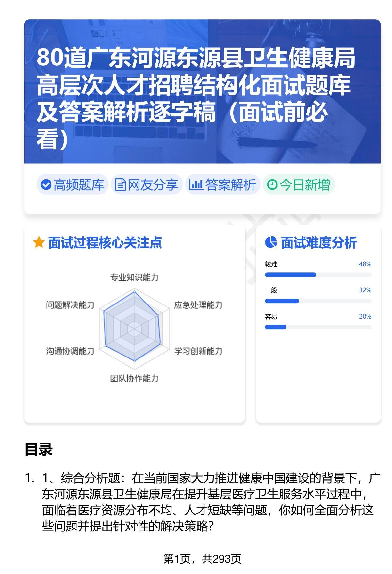Click the 专业知识能力 radar chart label
Viewport: 392px width, 574px height.
coord(134,278)
